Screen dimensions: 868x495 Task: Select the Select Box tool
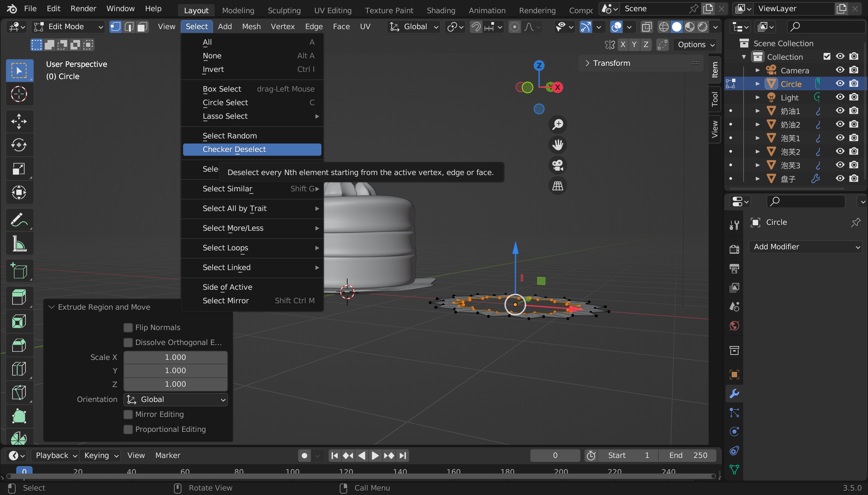(x=19, y=71)
